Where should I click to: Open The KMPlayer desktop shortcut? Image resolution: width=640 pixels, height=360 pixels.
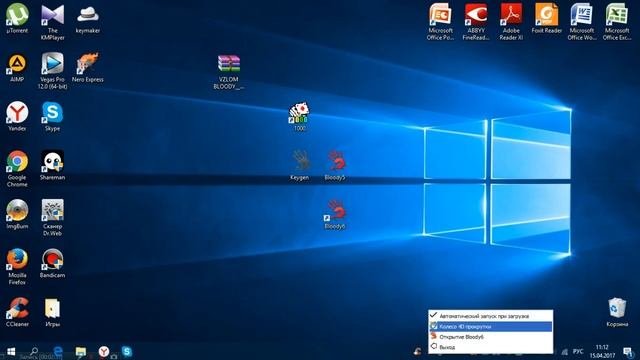[53, 21]
